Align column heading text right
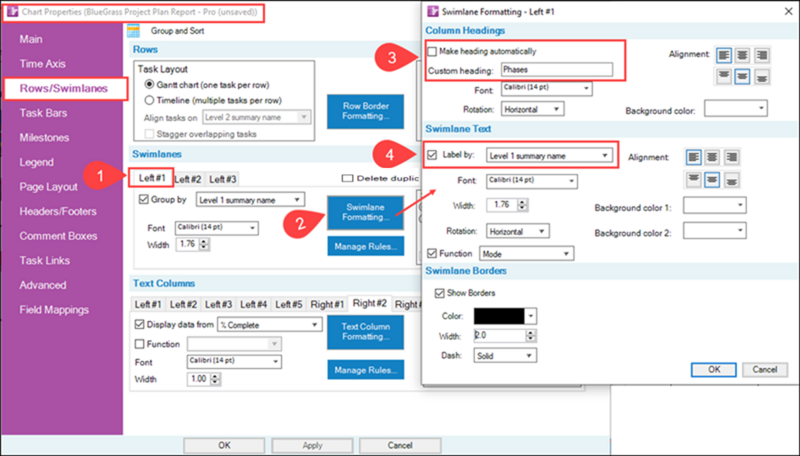 click(x=762, y=55)
